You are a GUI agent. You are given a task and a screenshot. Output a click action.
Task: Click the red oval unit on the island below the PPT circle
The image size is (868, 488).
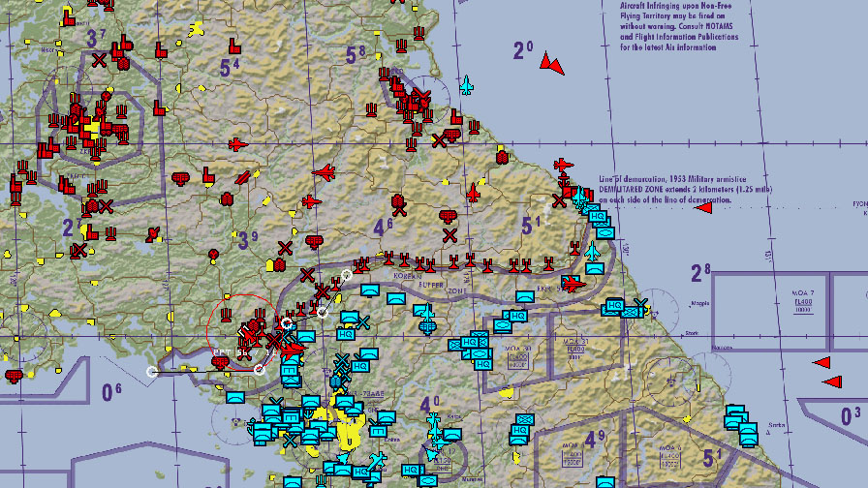click(220, 363)
